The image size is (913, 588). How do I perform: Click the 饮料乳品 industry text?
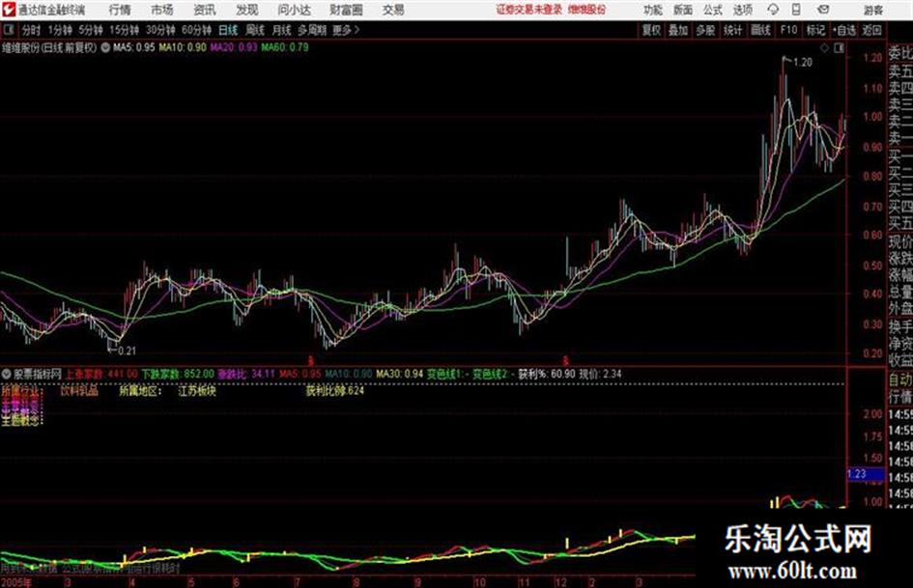79,391
